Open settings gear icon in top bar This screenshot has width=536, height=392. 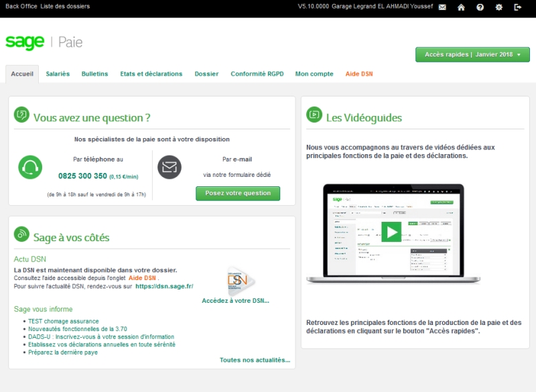coord(498,7)
